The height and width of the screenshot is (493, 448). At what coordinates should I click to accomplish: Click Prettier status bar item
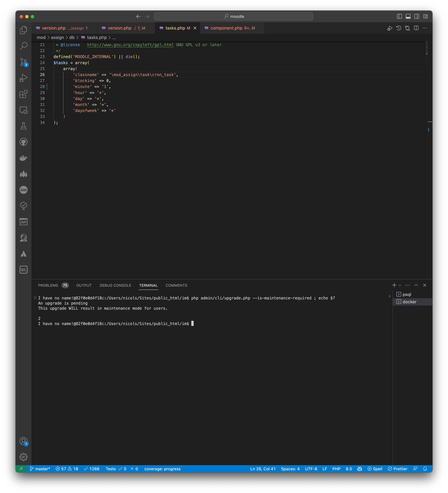(397, 469)
